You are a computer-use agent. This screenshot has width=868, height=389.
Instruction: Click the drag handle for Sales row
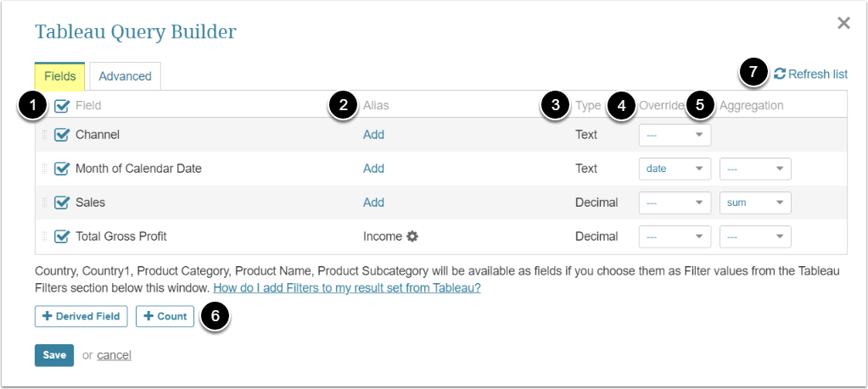pyautogui.click(x=45, y=203)
